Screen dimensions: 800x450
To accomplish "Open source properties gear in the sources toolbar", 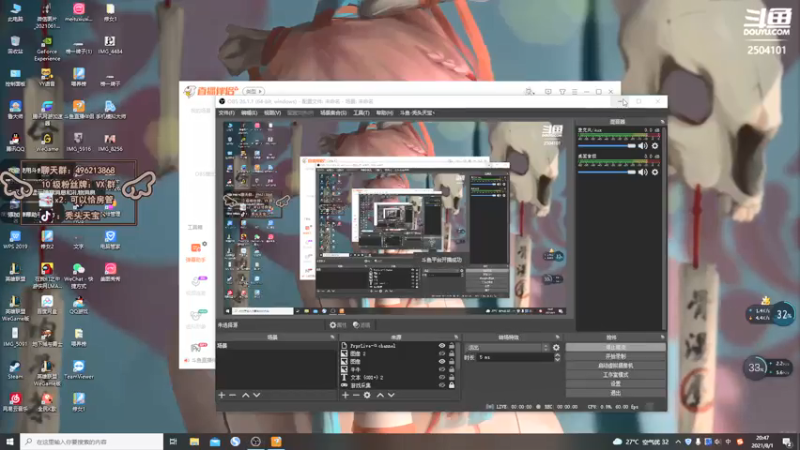I will point(367,395).
